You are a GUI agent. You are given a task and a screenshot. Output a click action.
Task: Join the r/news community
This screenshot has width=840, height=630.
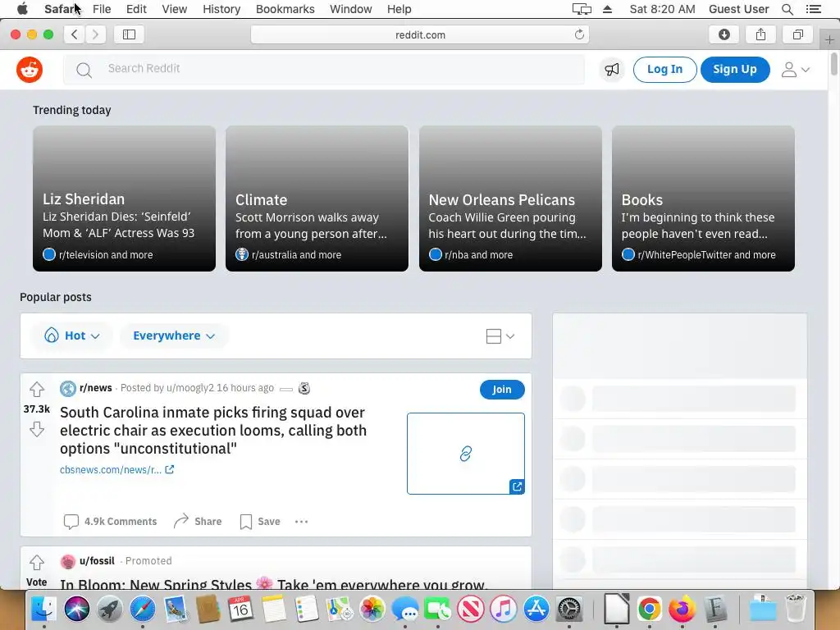point(502,390)
